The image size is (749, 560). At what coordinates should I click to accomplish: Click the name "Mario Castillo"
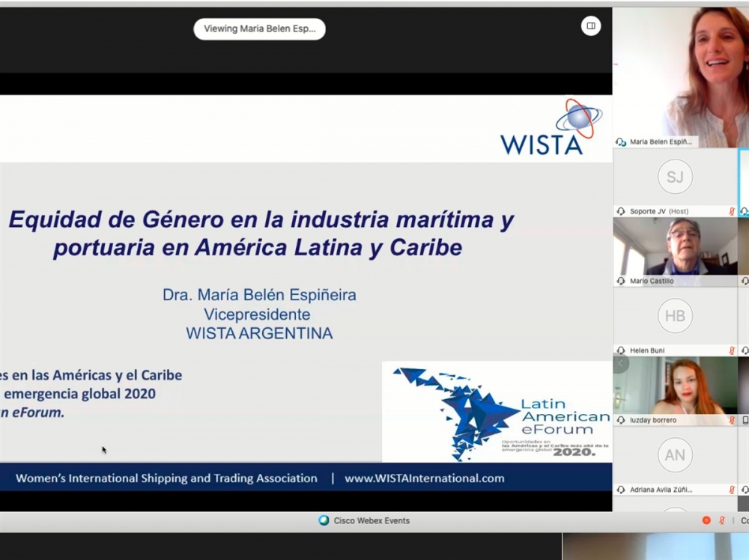(x=652, y=281)
